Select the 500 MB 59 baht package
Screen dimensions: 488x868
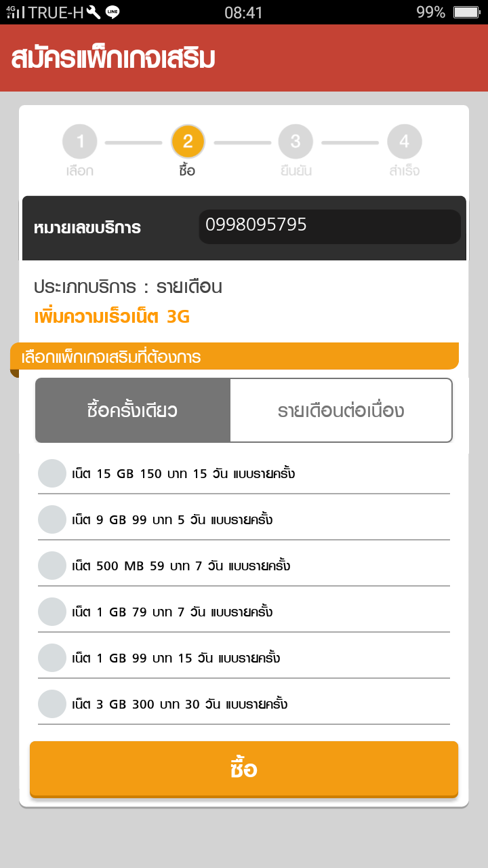[x=52, y=566]
